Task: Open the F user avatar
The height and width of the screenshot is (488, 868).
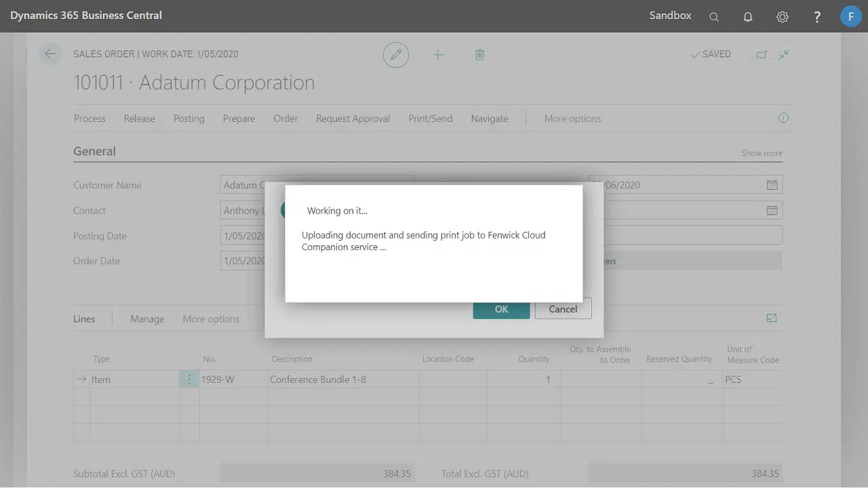Action: tap(850, 16)
